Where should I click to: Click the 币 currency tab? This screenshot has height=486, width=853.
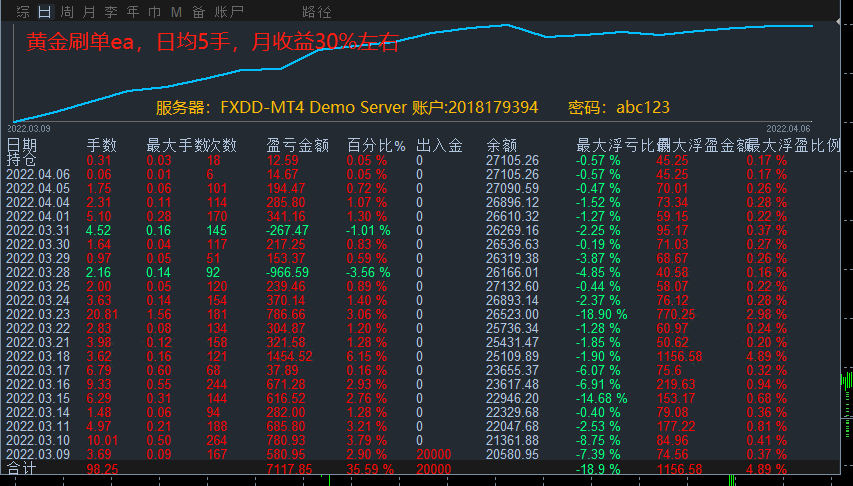[154, 12]
